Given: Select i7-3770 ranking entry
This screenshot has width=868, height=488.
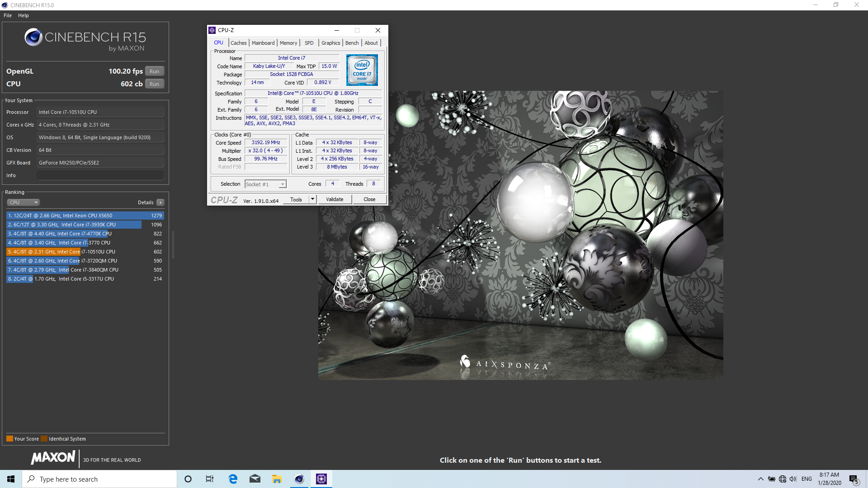Looking at the screenshot, I should coord(85,243).
